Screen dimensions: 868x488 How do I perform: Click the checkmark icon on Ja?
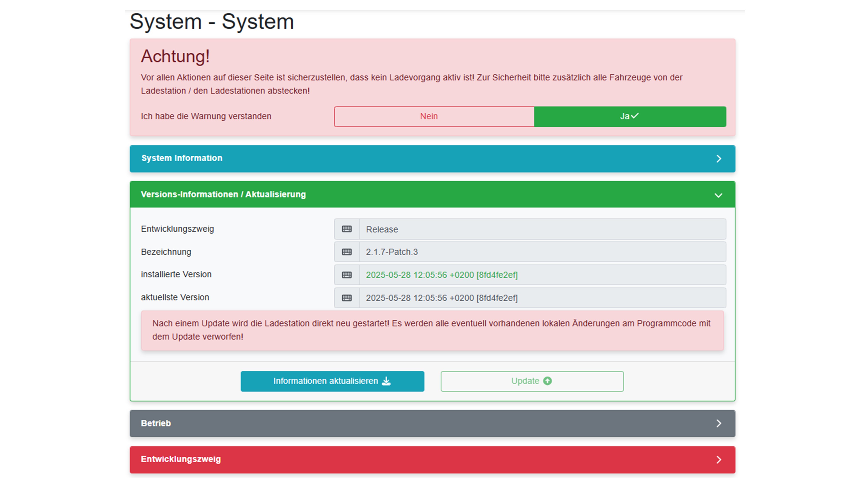click(635, 116)
